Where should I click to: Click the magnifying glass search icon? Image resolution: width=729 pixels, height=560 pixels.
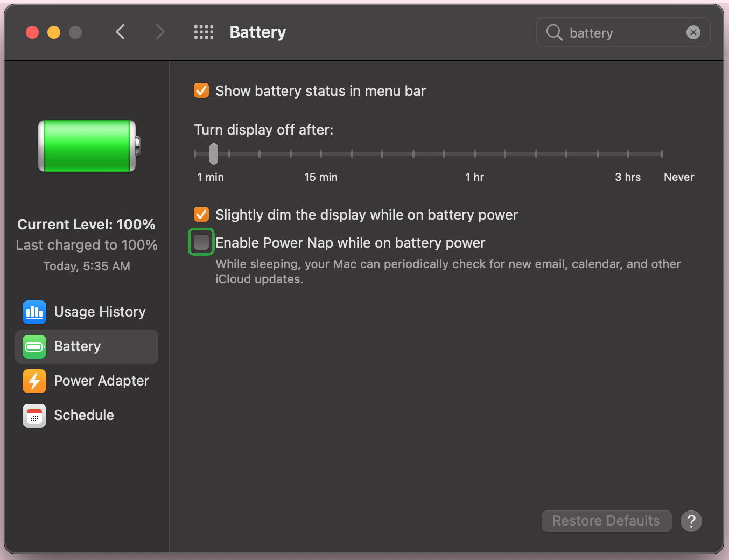[x=554, y=32]
